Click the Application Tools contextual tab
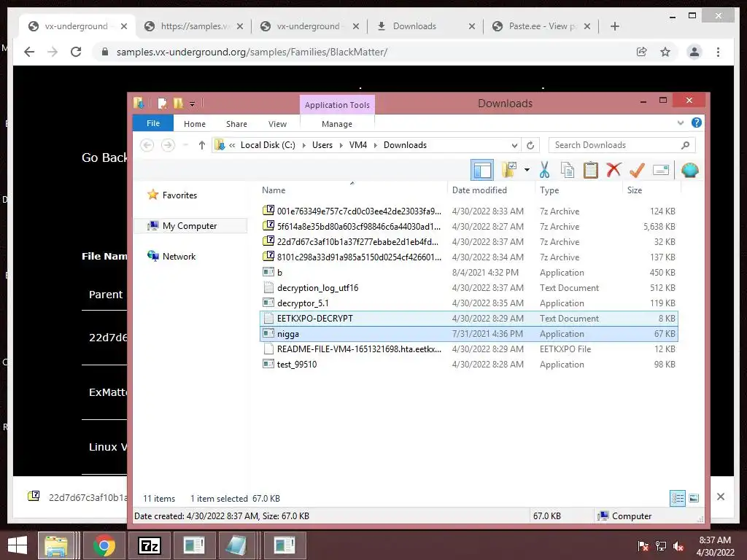Screen dimensions: 747x560 tap(337, 105)
